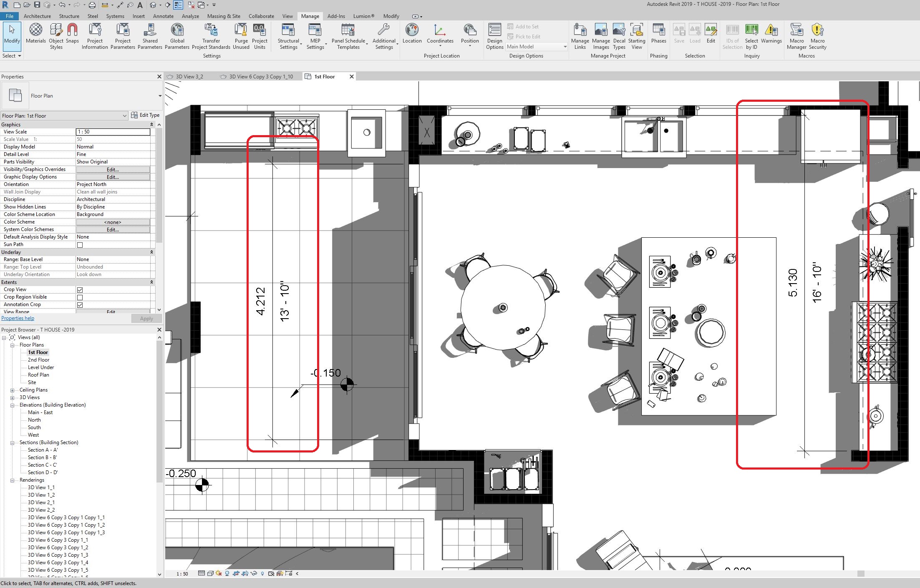Toggle Crop Region Visible checkbox
Viewport: 920px width, 588px height.
coord(80,297)
